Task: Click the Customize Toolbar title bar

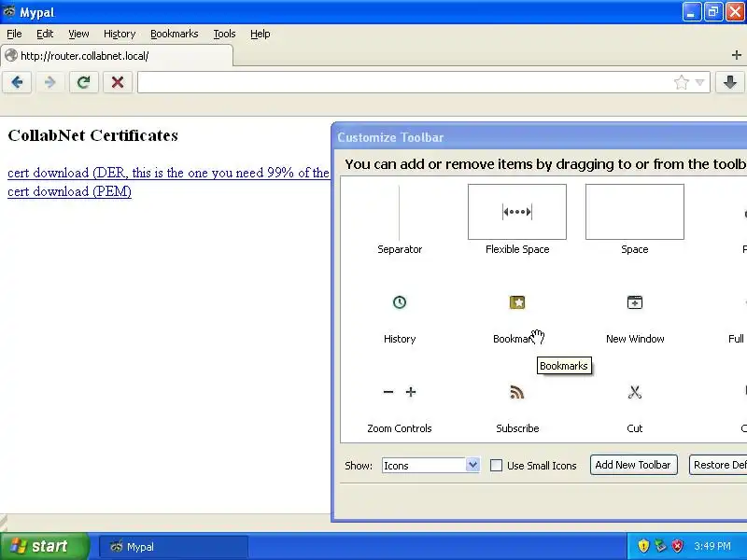Action: (x=539, y=137)
